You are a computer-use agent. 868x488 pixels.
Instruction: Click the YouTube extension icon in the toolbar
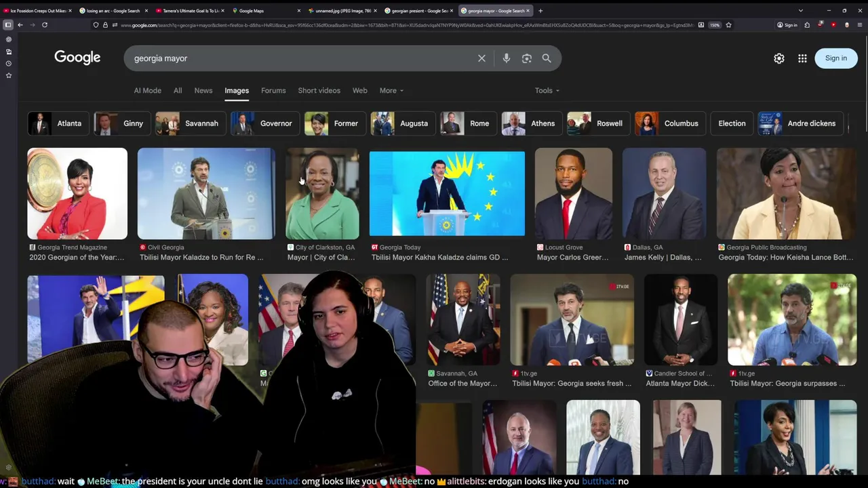click(833, 25)
